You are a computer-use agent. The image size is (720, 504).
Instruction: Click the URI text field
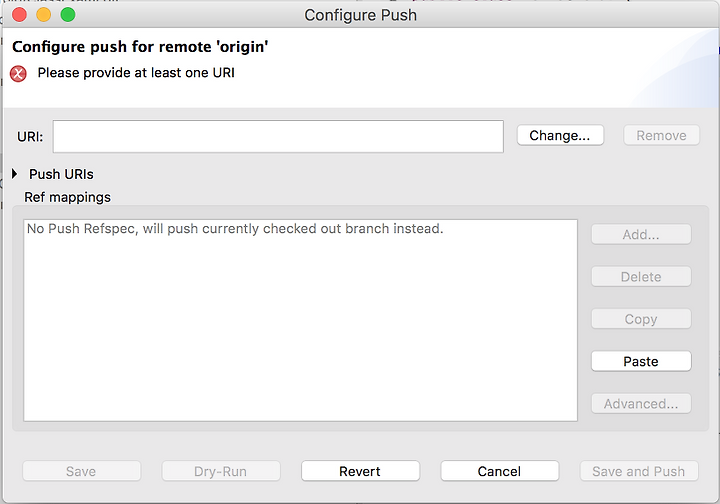click(x=278, y=136)
